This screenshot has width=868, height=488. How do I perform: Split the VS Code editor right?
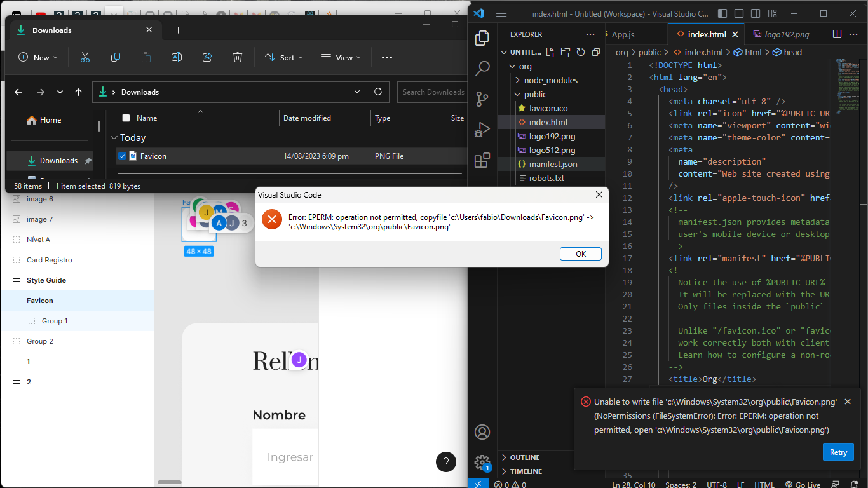pos(837,34)
